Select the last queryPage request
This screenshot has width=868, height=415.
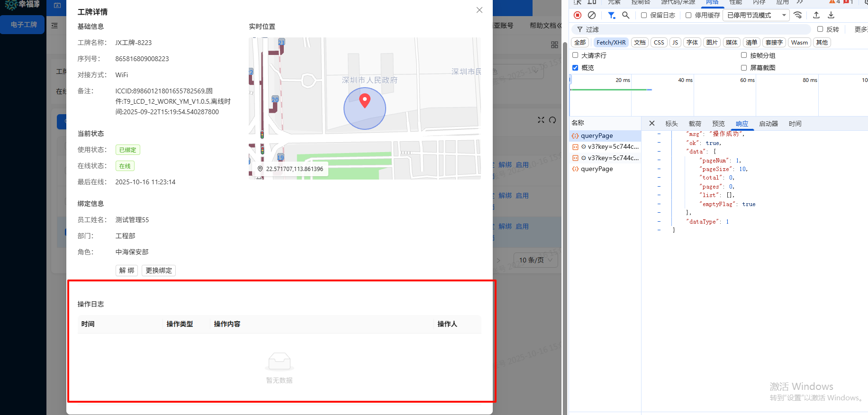pyautogui.click(x=605, y=169)
